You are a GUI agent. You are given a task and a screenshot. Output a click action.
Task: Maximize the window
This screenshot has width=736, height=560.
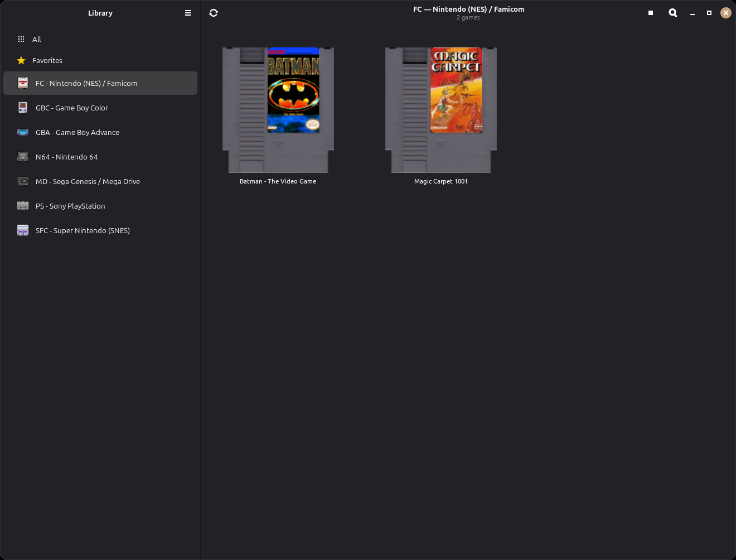click(x=709, y=13)
